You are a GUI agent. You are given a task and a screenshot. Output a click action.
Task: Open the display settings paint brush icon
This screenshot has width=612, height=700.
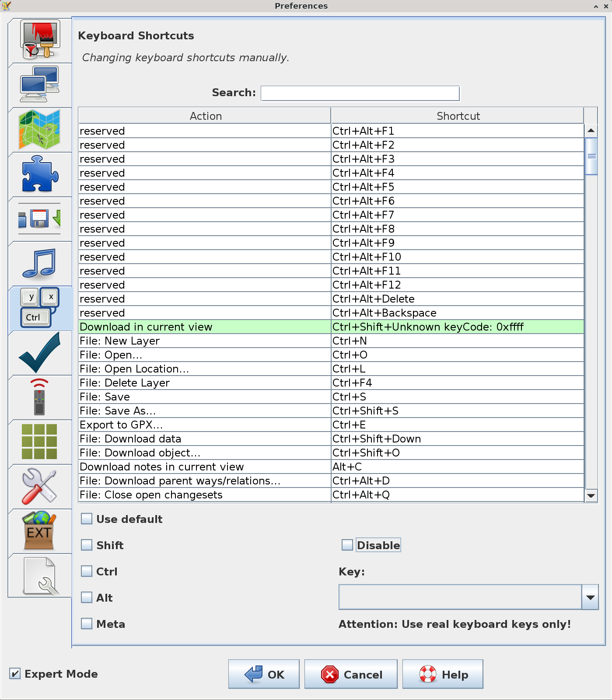tap(40, 40)
